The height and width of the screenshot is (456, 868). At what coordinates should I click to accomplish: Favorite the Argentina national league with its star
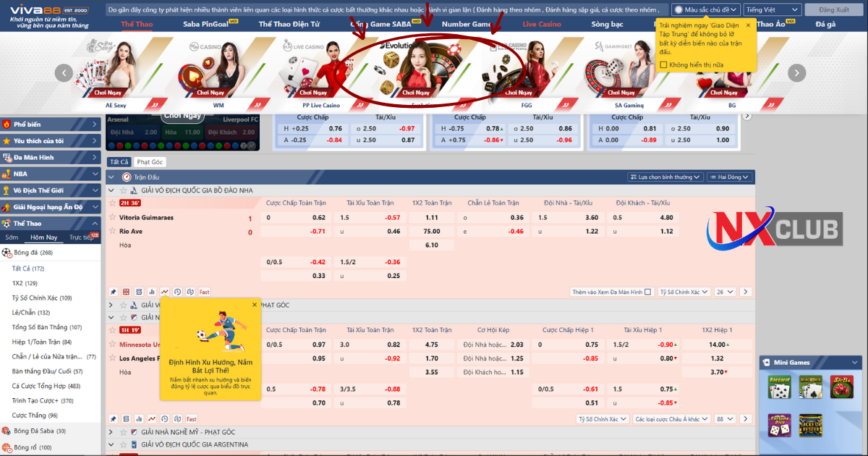coord(123,444)
